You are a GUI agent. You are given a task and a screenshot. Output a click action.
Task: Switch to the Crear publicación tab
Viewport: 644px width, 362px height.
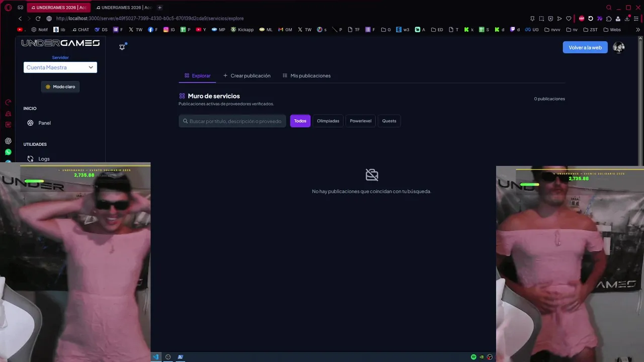pyautogui.click(x=247, y=75)
